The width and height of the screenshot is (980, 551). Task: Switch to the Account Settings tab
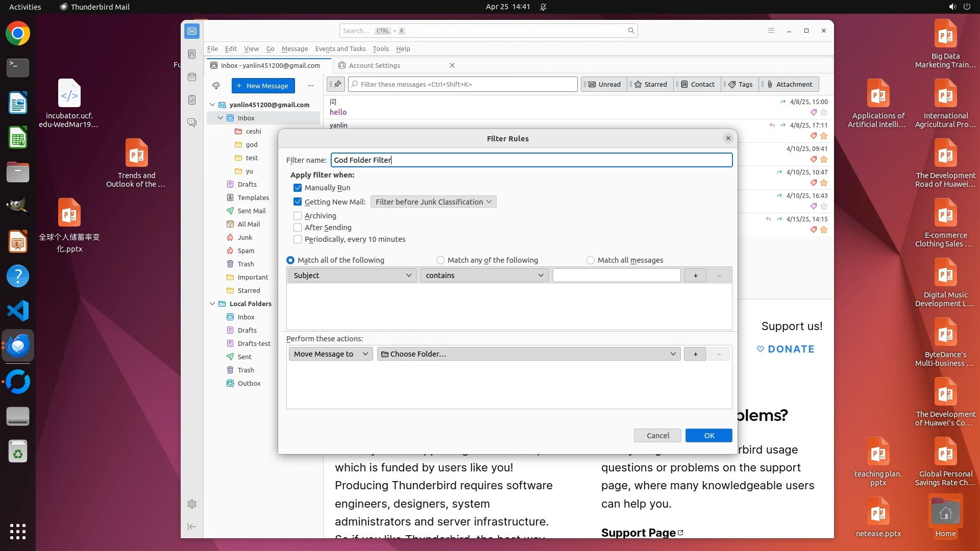(x=375, y=65)
